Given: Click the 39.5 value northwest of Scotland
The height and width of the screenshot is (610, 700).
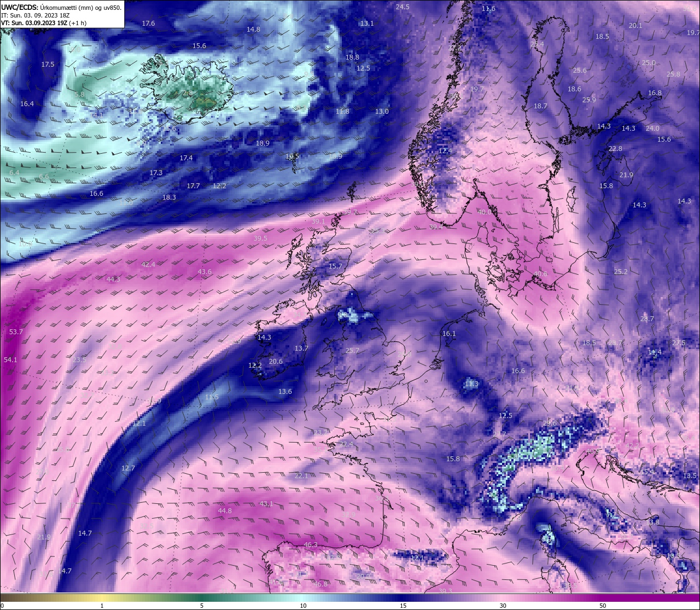Looking at the screenshot, I should click(260, 239).
